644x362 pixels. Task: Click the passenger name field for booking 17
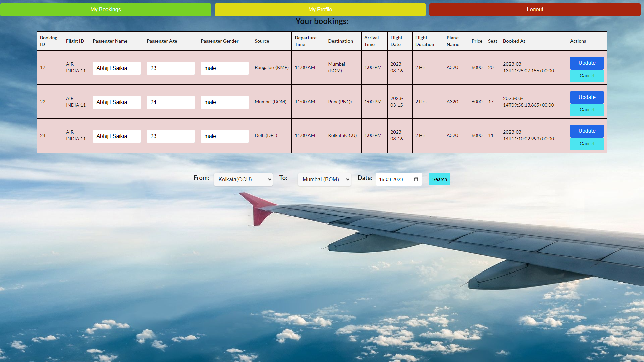pos(116,68)
